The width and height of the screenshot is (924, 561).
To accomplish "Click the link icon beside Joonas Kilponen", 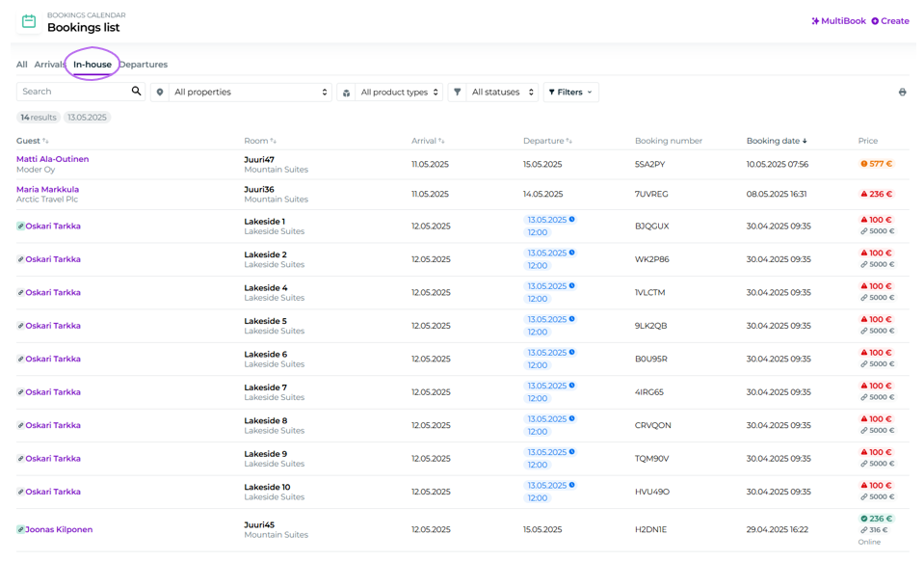I will pos(20,529).
